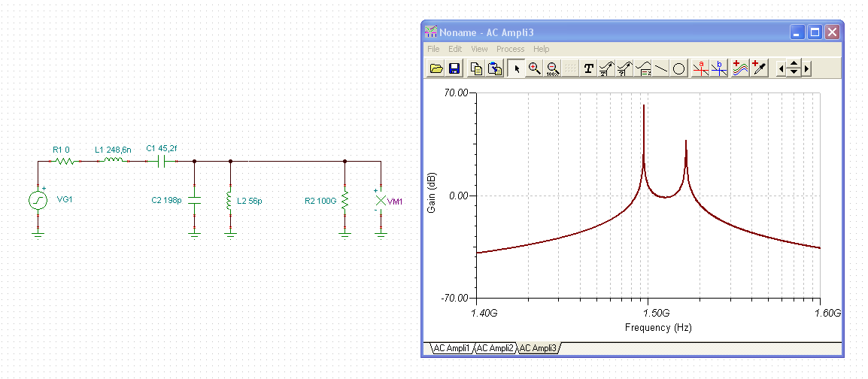Click the auto label curve icon with T
Screen dimensions: 868x379
point(607,68)
